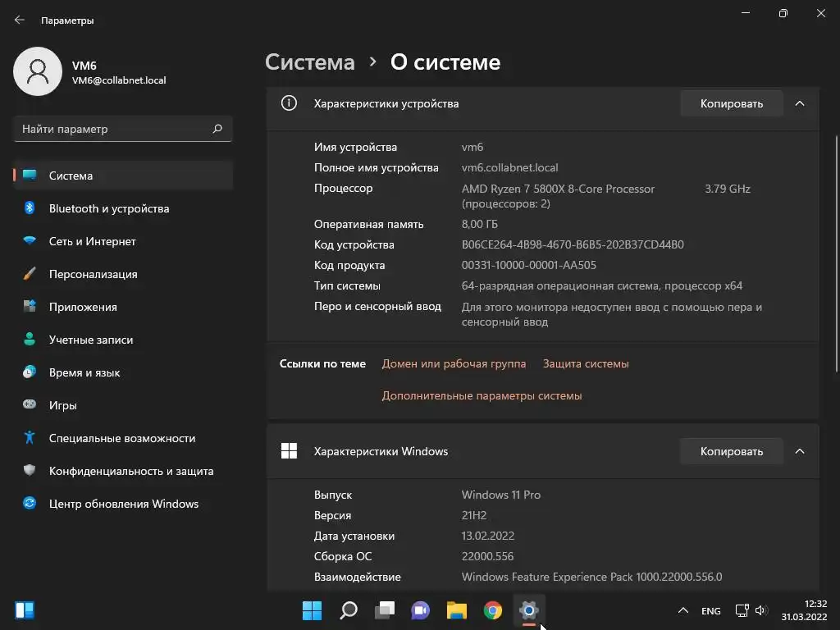Open Сеть и Интернет settings

pyautogui.click(x=123, y=240)
